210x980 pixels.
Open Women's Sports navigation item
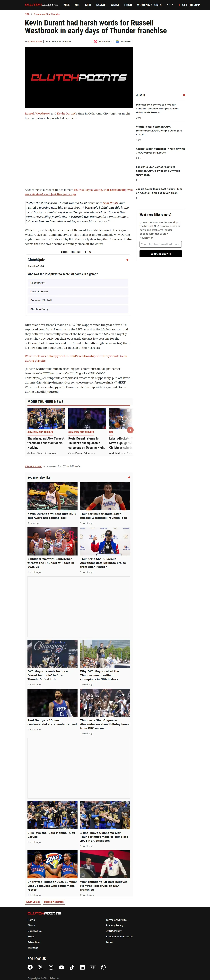click(x=149, y=5)
